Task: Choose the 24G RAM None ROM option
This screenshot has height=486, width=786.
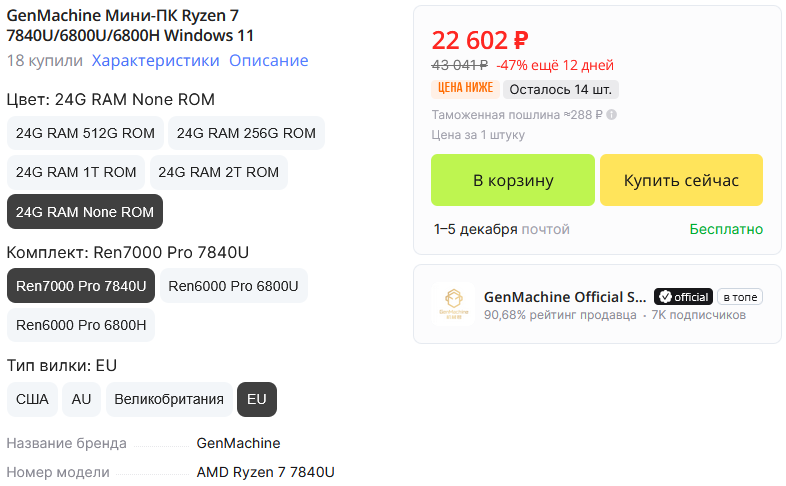Action: tap(85, 211)
